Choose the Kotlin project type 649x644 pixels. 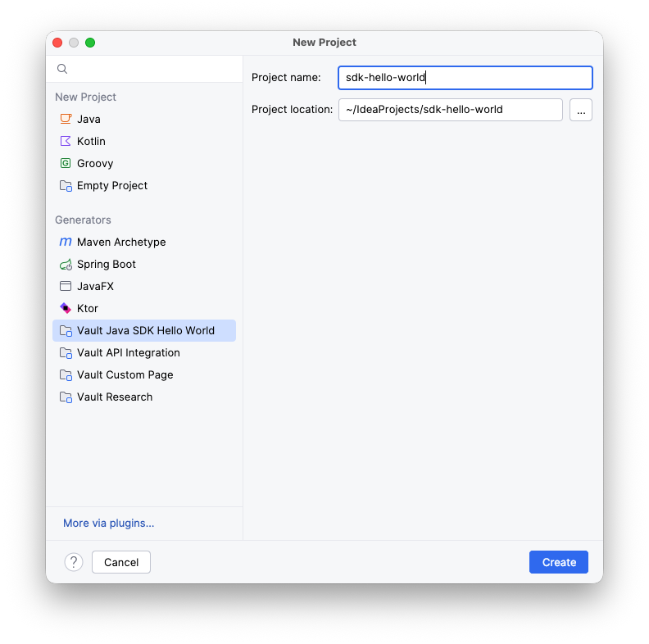click(144, 141)
